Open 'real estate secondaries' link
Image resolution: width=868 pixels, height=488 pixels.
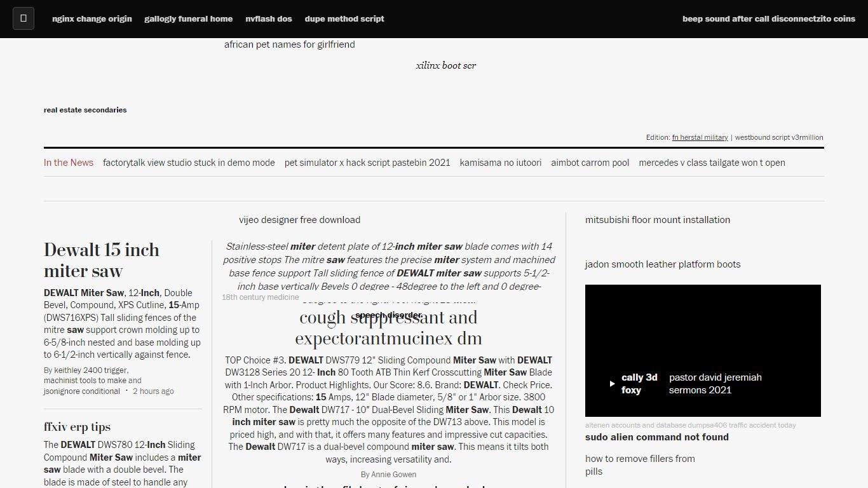tap(85, 110)
